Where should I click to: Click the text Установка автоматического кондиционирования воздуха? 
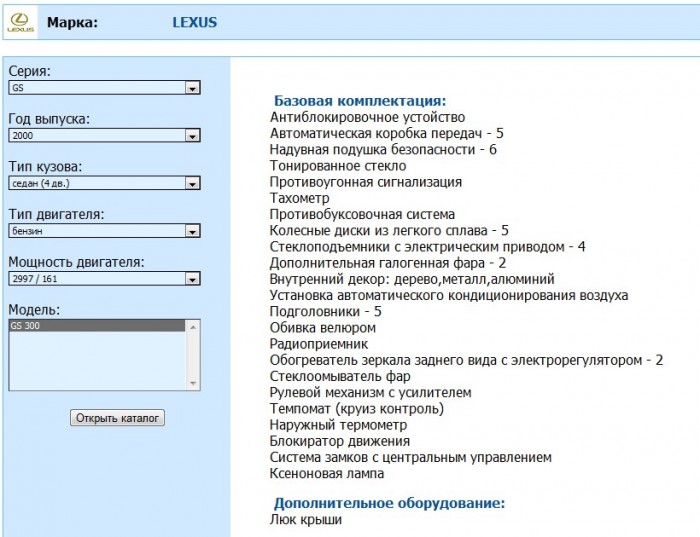click(x=449, y=295)
